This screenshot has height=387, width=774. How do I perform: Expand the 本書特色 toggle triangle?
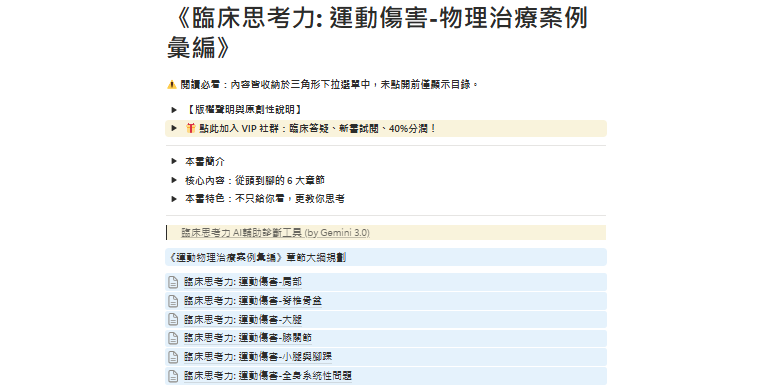click(x=174, y=199)
